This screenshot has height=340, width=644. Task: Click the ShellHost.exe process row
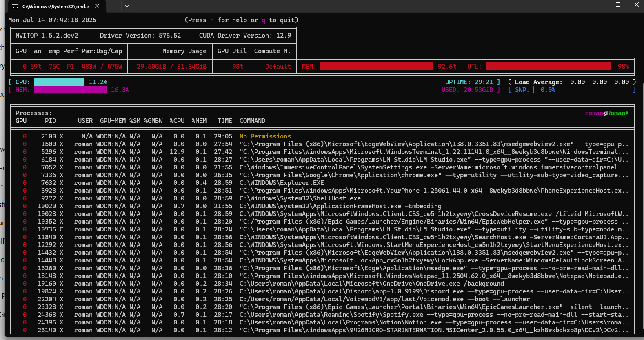[x=322, y=198]
